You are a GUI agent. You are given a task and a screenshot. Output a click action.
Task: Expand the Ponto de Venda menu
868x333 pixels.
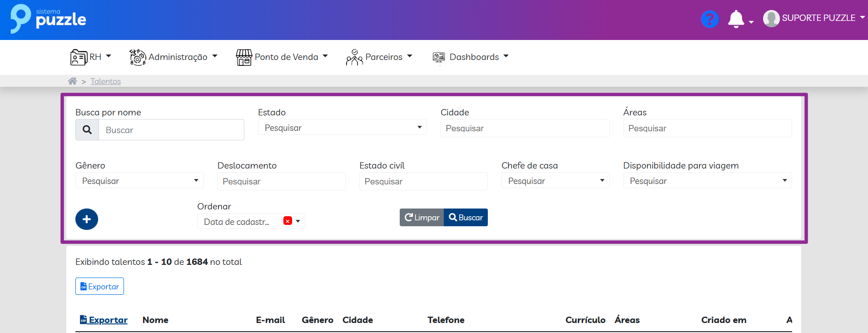(282, 57)
